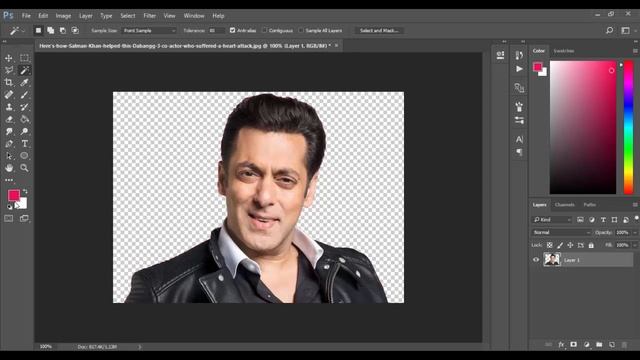Open the Properties panel icon
Image resolution: width=640 pixels, height=360 pixels.
(500, 55)
